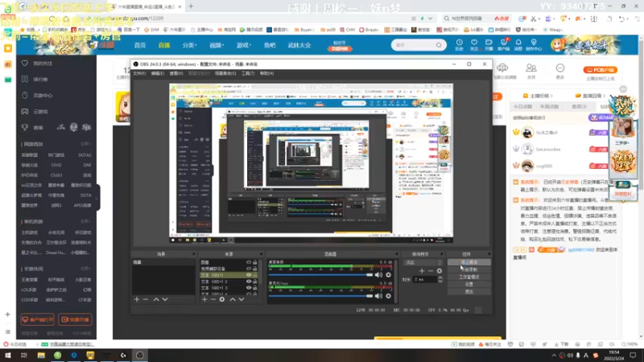Expand the 分类 dropdown in the site navigation

[189, 45]
